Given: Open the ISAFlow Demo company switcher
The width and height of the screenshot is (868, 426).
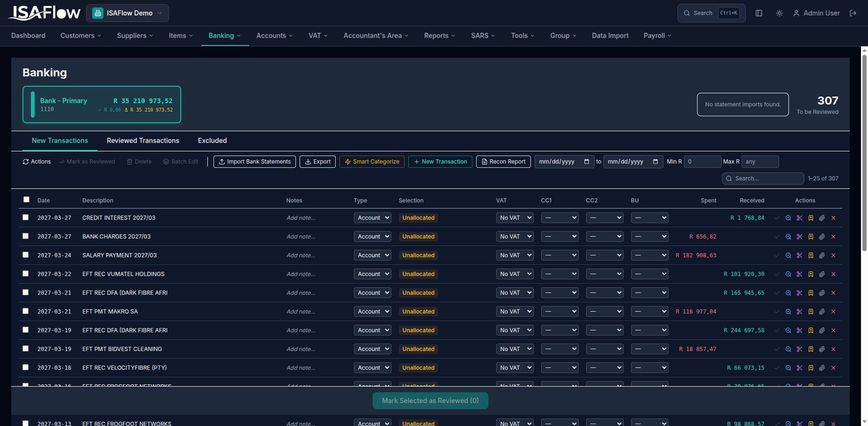Looking at the screenshot, I should [127, 13].
